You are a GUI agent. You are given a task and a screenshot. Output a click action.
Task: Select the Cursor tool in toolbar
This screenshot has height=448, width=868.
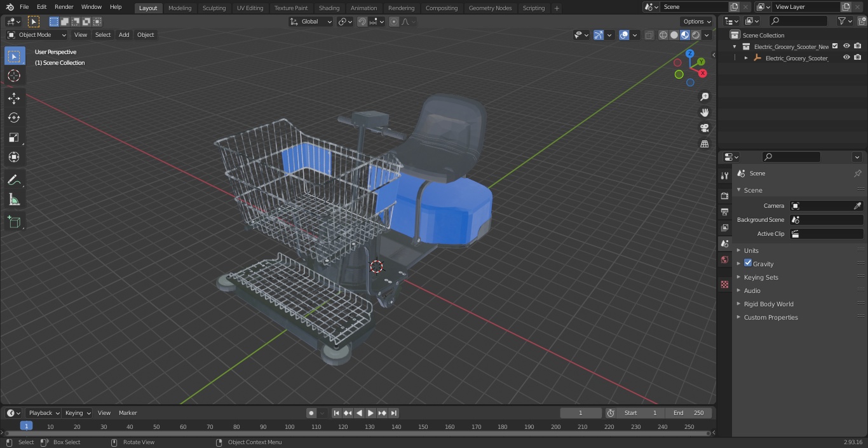coord(14,76)
